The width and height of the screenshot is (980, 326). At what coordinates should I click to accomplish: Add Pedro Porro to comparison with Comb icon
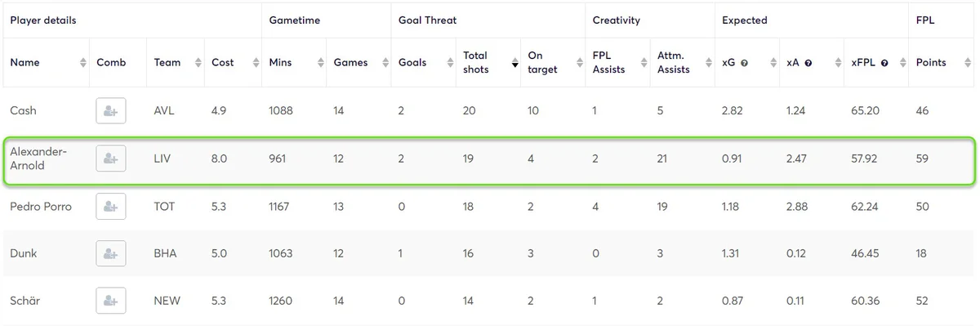pyautogui.click(x=111, y=207)
